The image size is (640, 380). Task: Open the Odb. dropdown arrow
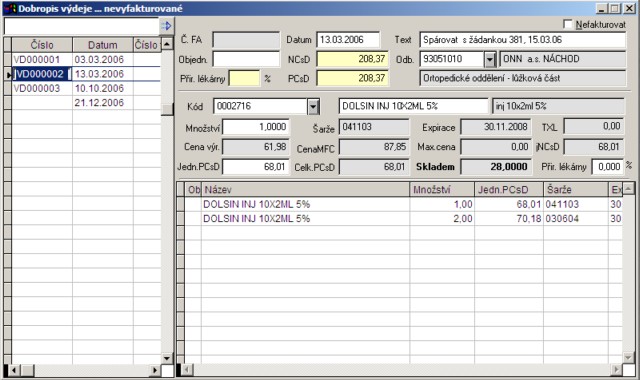click(490, 60)
